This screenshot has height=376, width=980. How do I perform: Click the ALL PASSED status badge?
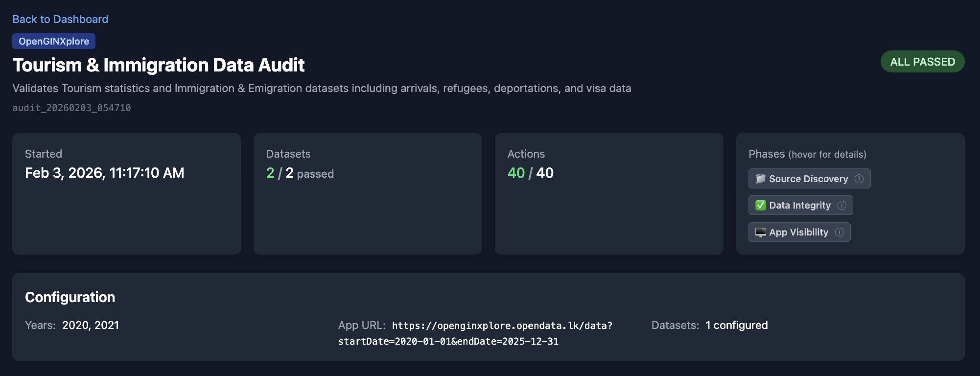pos(922,62)
